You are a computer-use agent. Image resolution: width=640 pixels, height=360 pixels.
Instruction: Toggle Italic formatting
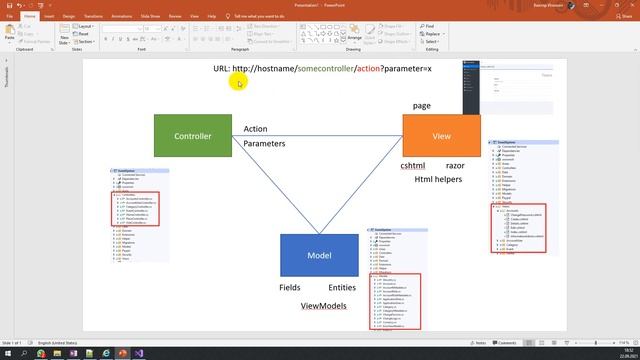[x=113, y=39]
